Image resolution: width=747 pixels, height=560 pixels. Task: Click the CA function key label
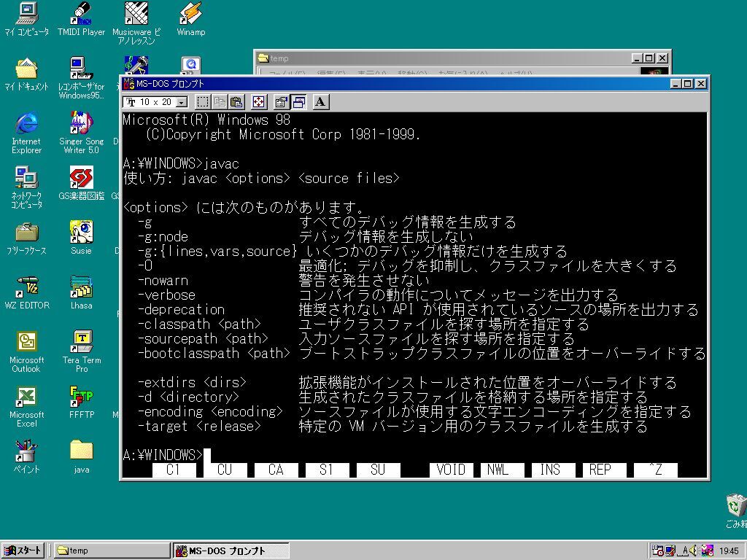point(276,470)
